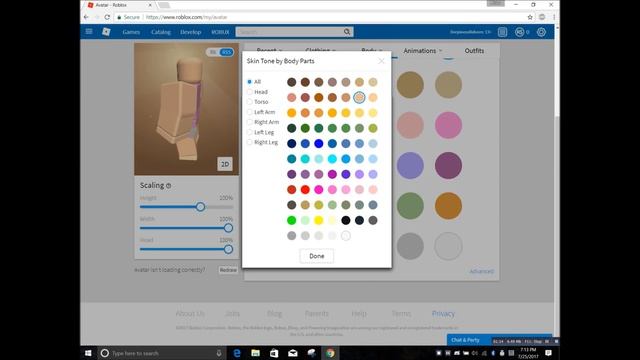Open the settings gear icon
The image size is (640, 360).
click(x=541, y=32)
